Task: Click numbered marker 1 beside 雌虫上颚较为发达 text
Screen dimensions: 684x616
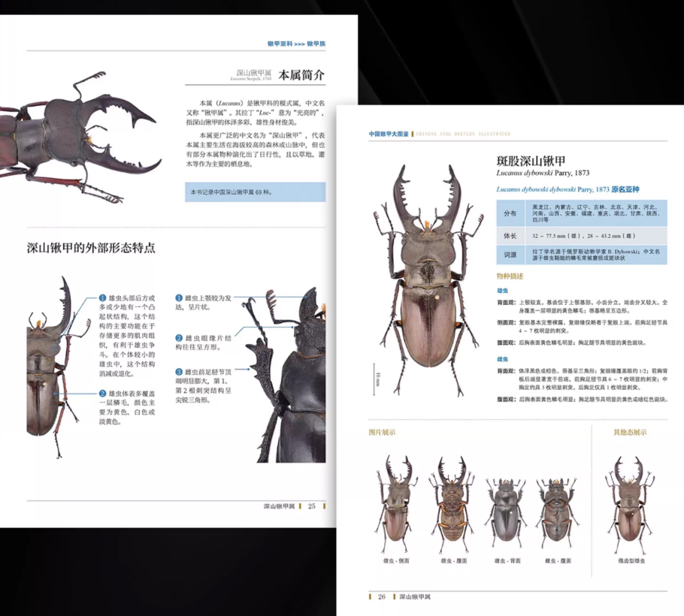Action: (179, 298)
